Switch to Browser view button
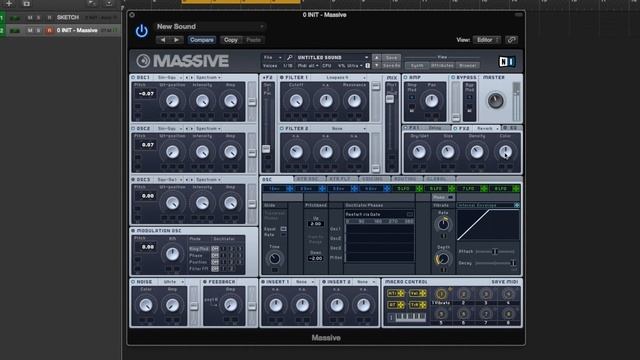This screenshot has height=360, width=640. tap(467, 65)
